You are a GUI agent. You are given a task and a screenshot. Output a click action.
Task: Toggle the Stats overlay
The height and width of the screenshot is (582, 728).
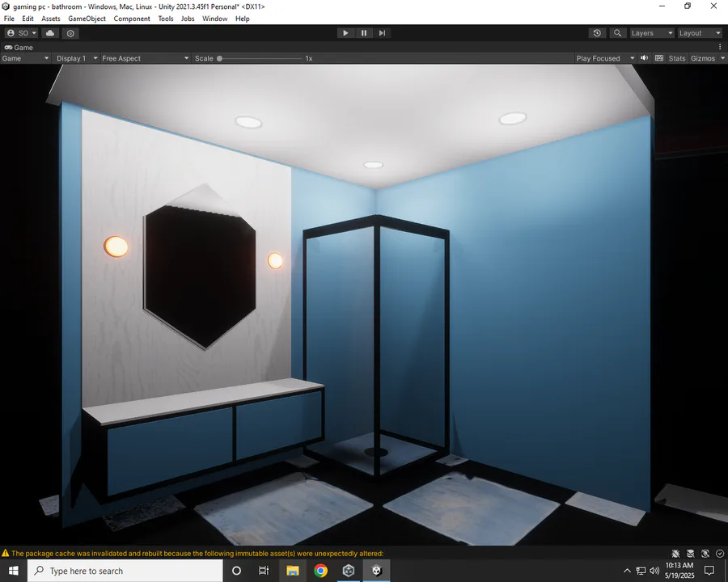click(676, 58)
